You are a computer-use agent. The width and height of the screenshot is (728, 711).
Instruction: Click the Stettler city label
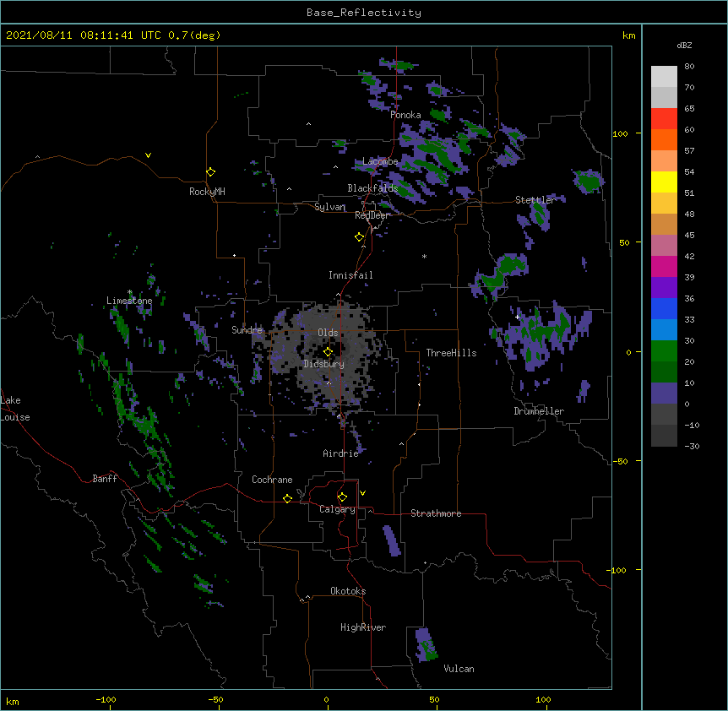[x=535, y=200]
